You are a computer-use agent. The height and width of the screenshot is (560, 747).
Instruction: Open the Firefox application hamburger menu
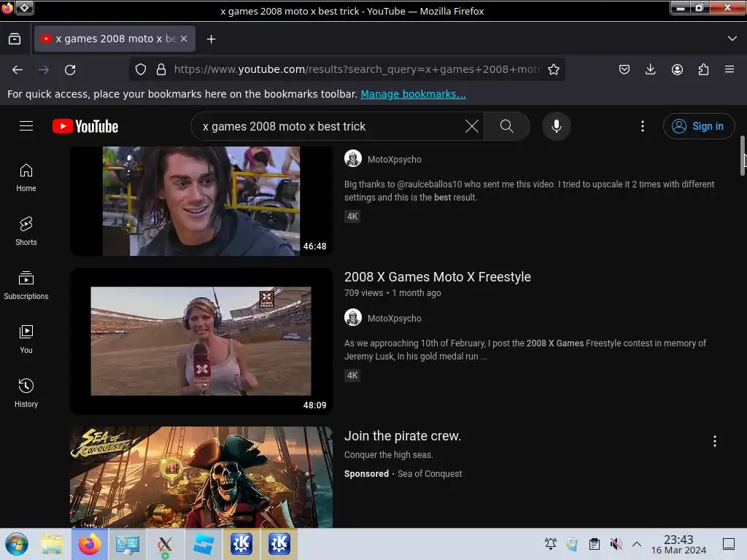729,69
